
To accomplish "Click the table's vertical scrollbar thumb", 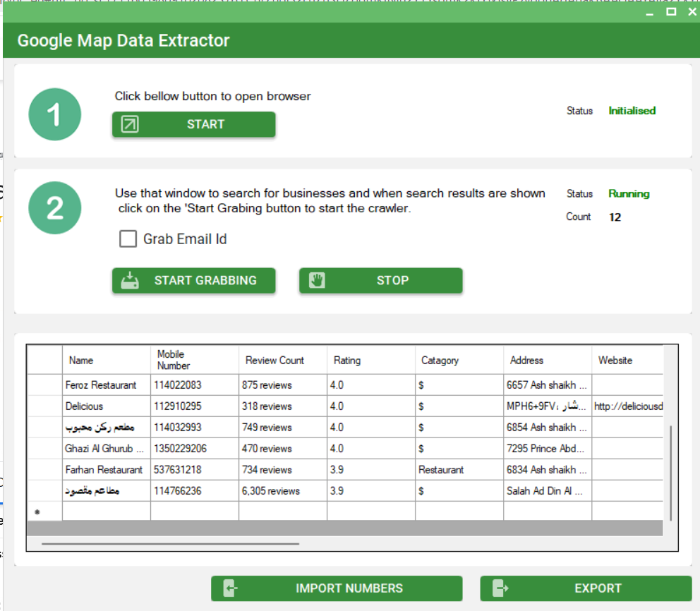I will point(671,473).
